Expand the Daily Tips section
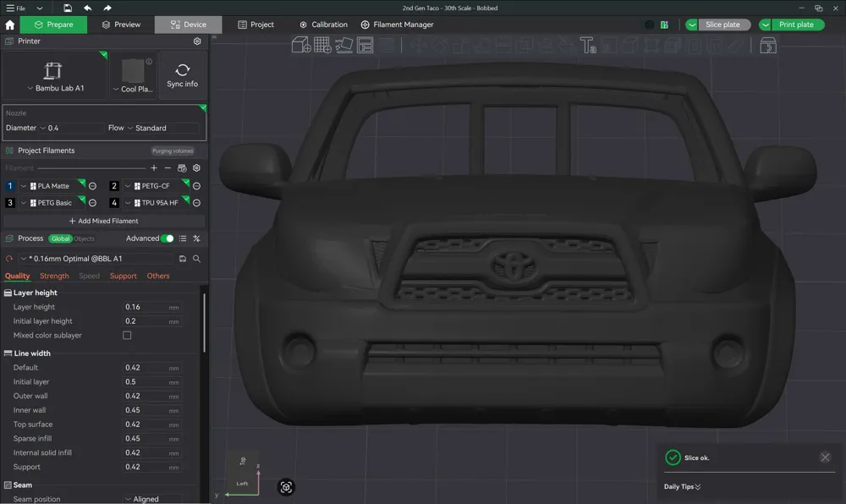 (x=682, y=487)
